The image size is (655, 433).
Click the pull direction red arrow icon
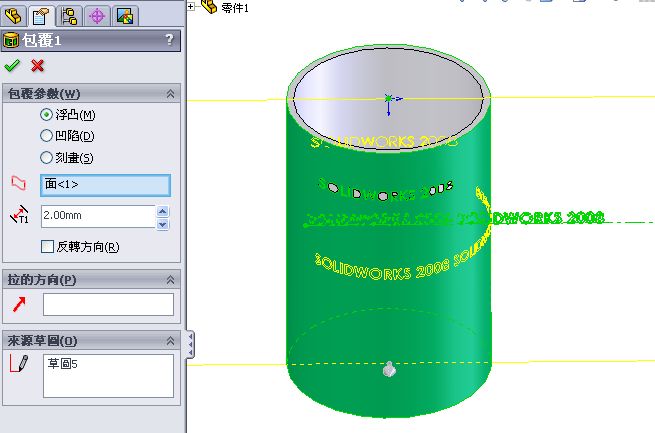19,304
